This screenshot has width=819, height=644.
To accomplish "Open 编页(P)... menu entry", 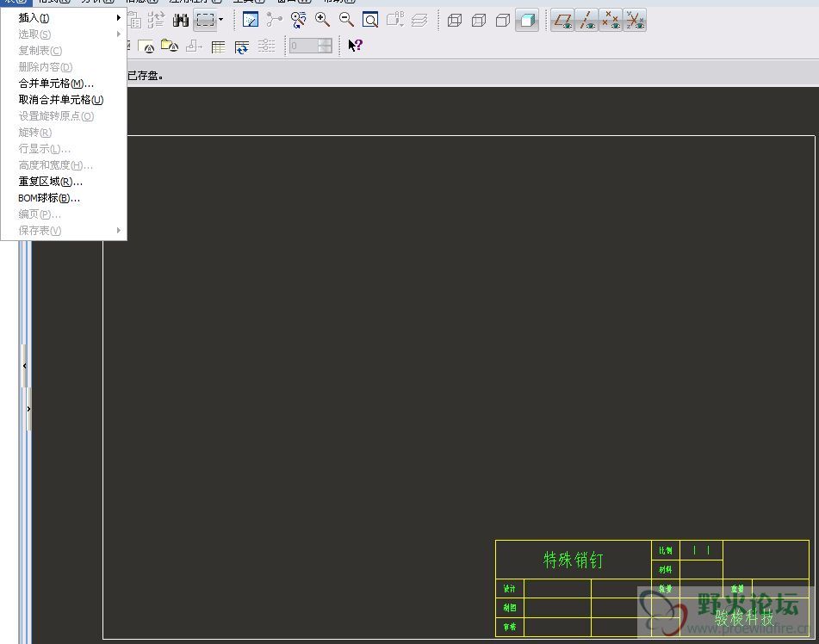I will coord(64,214).
